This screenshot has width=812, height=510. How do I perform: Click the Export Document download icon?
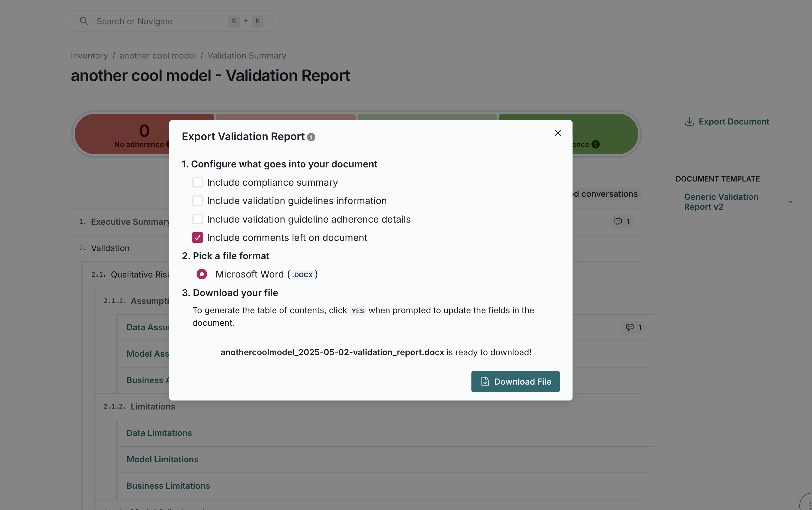(689, 122)
